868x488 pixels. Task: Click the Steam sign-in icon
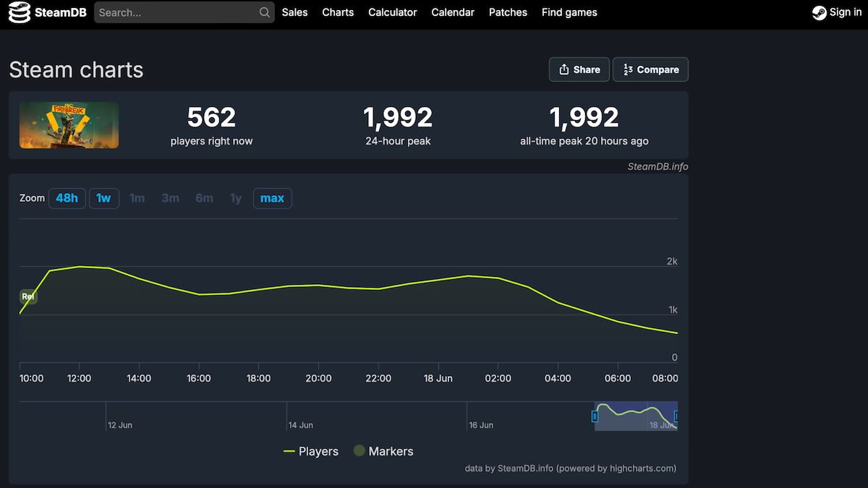pyautogui.click(x=819, y=12)
